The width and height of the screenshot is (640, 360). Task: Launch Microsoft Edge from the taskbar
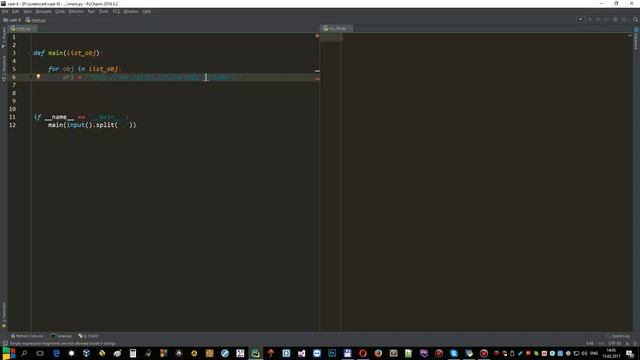[56, 353]
